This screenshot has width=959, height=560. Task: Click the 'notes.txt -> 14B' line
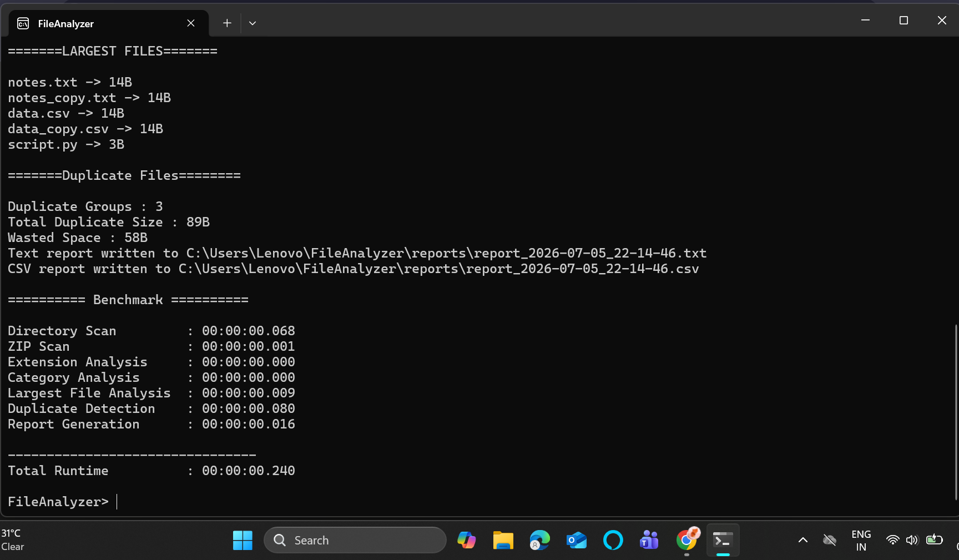[70, 82]
